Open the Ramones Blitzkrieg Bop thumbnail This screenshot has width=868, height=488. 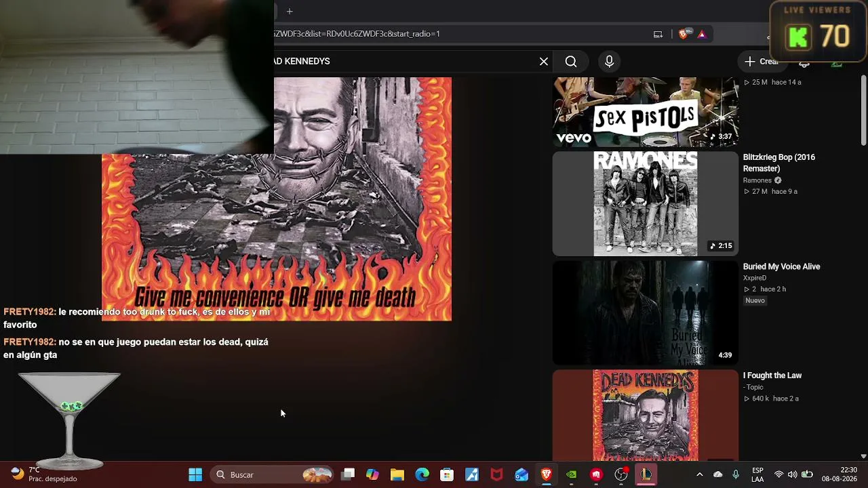(x=646, y=204)
